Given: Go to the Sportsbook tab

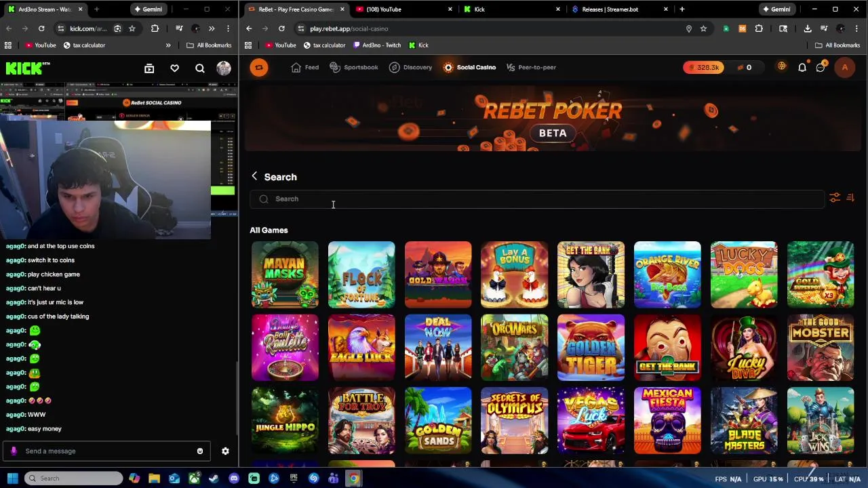Looking at the screenshot, I should pos(354,67).
